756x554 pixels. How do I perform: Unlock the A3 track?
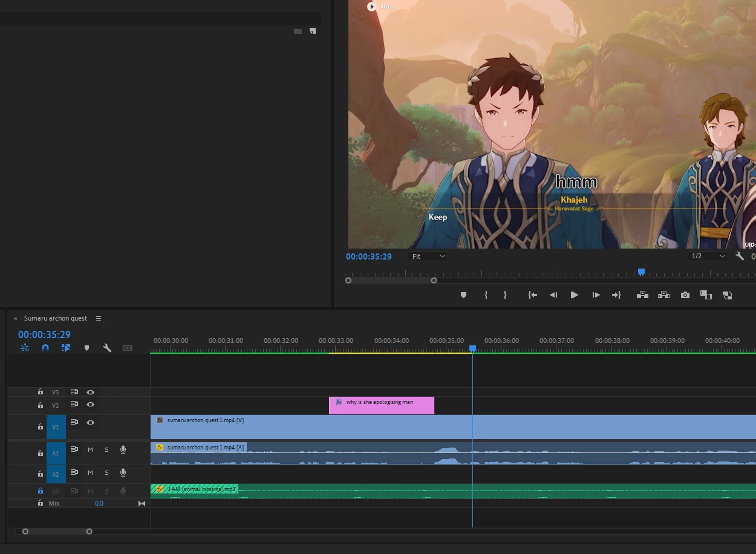click(41, 491)
